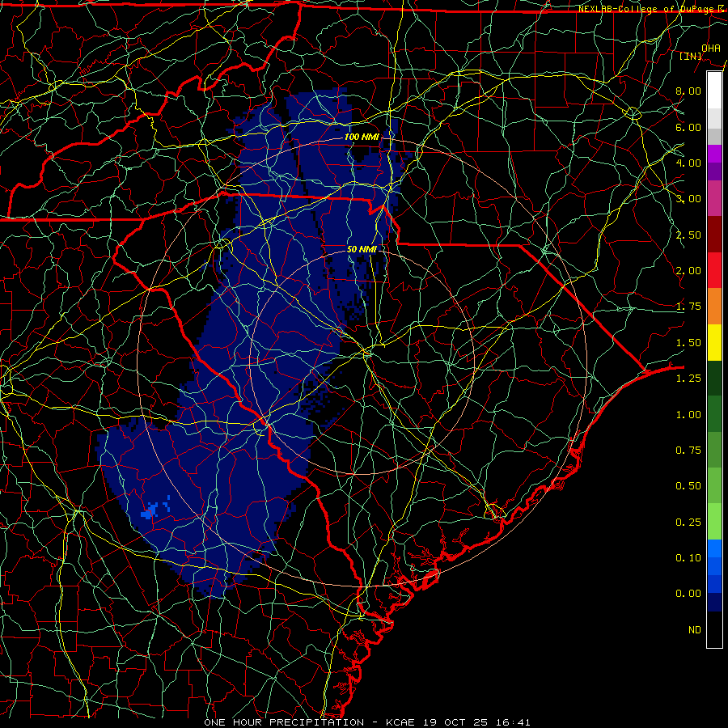The image size is (728, 728).
Task: Click the 0.50 legend value
Action: 688,486
